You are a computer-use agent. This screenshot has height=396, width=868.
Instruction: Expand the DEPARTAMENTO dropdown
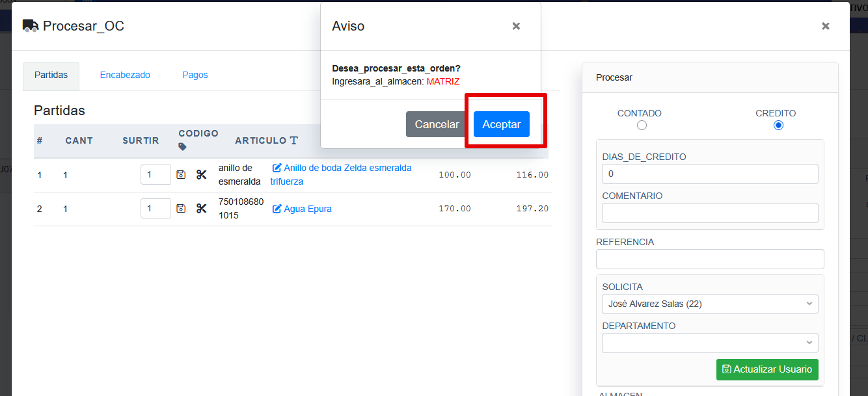click(x=710, y=343)
